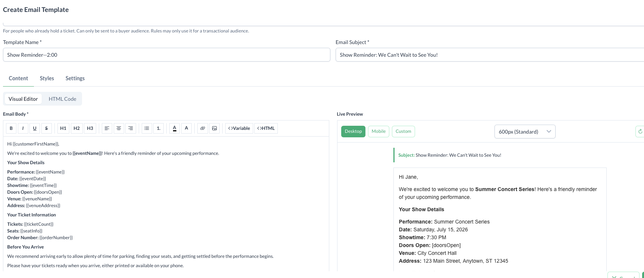Screen dimensions: 644x278
Task: Insert bulleted list
Action: 147,128
